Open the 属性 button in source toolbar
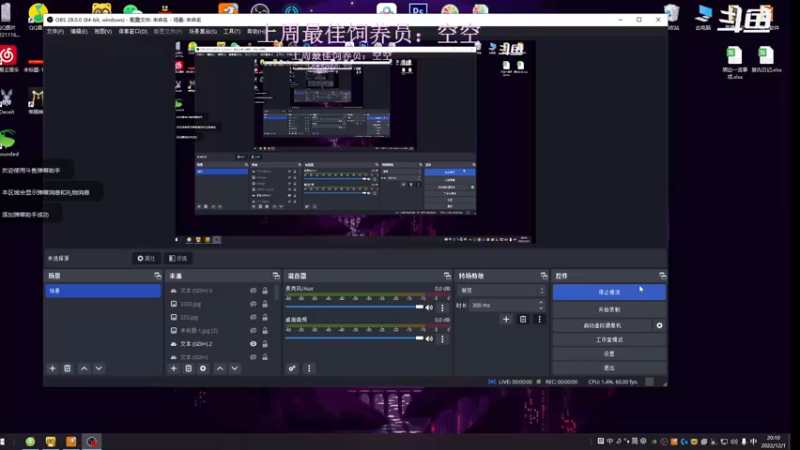800x450 pixels. pos(146,259)
